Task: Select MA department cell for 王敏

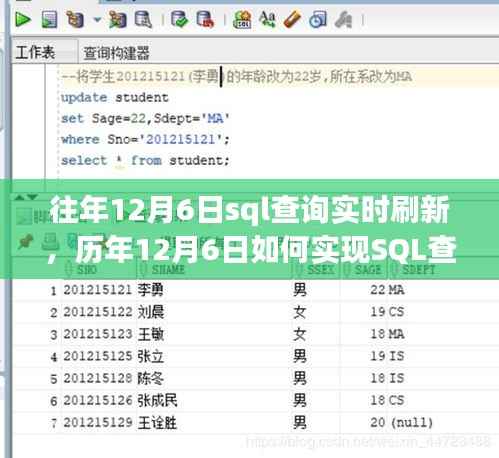Action: [396, 334]
